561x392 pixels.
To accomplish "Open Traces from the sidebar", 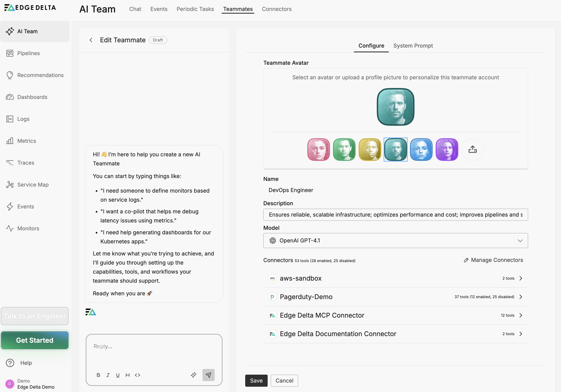I will pyautogui.click(x=26, y=163).
